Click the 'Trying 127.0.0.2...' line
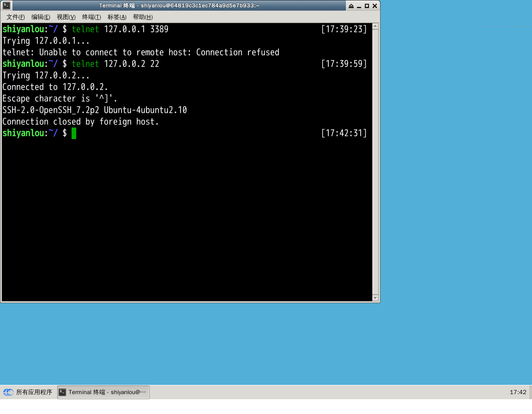Screen dimensions: 532x414 tap(46, 75)
